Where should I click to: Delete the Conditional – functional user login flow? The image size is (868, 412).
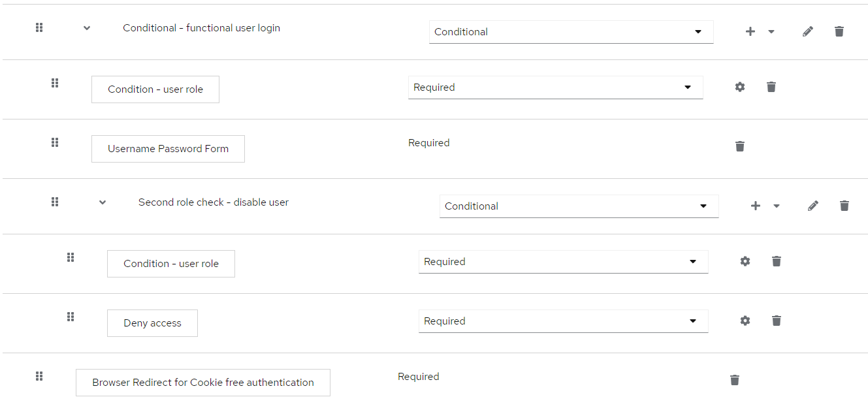839,31
